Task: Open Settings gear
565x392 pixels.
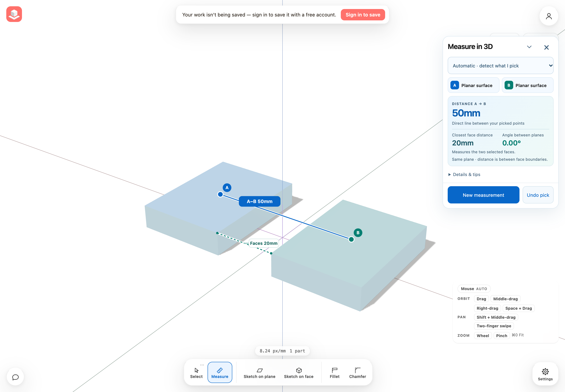Action: click(x=545, y=374)
